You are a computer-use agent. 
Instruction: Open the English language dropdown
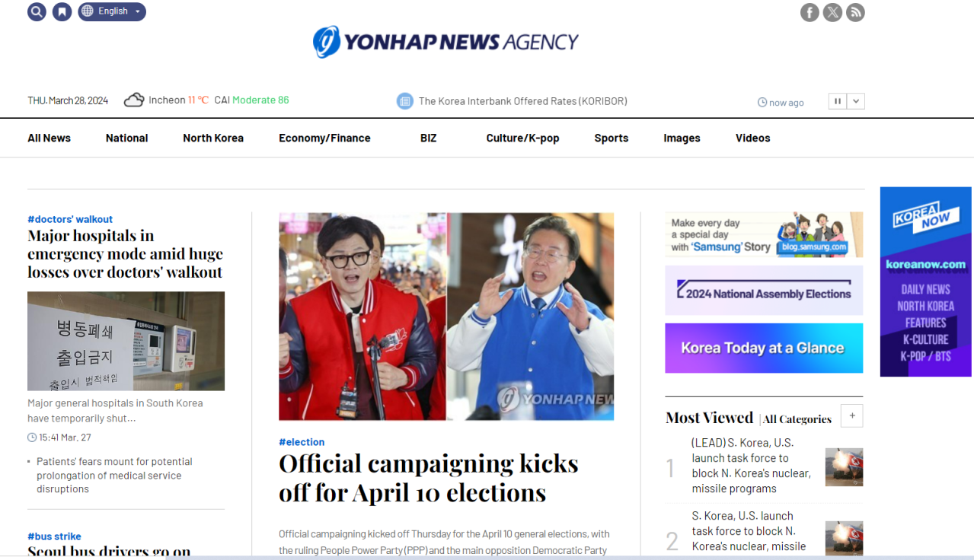pyautogui.click(x=112, y=11)
